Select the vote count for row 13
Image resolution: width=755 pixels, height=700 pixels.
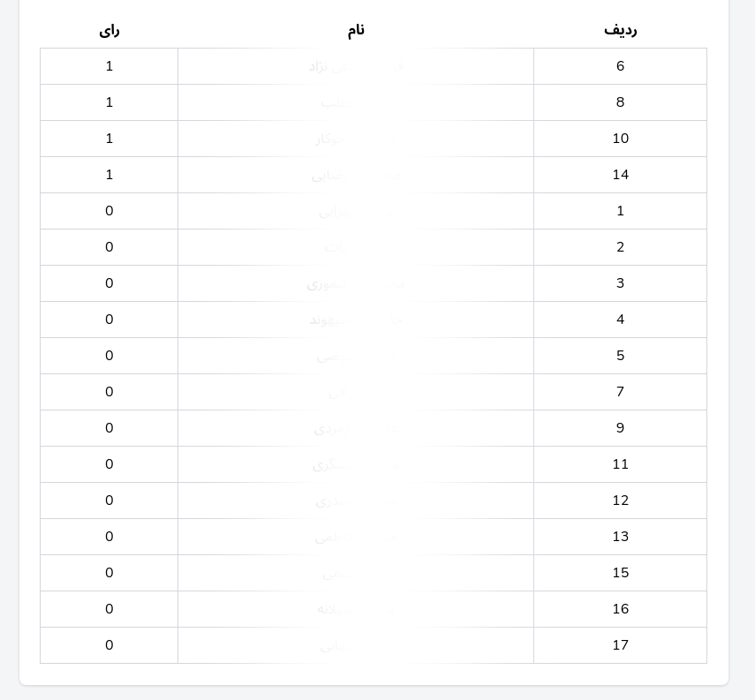[x=109, y=537]
